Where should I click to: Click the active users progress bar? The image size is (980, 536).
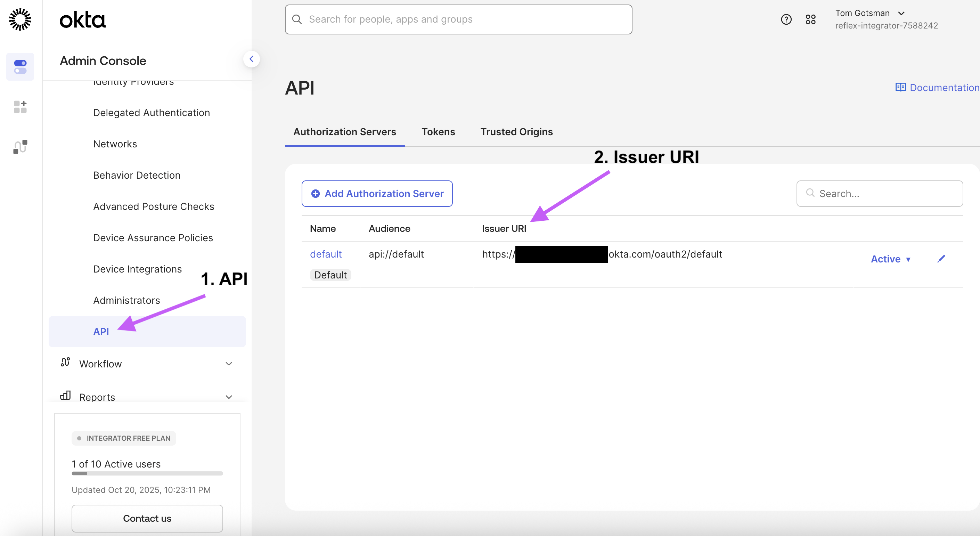point(147,474)
